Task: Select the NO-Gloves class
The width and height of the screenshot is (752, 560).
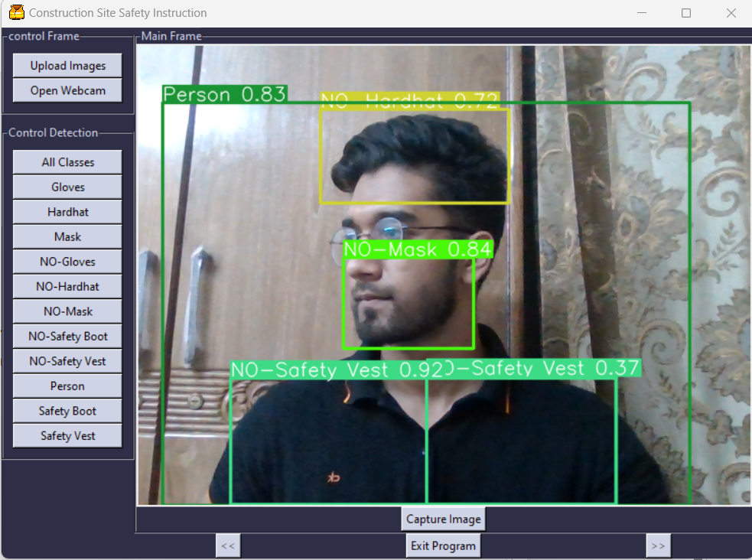Action: 67,261
